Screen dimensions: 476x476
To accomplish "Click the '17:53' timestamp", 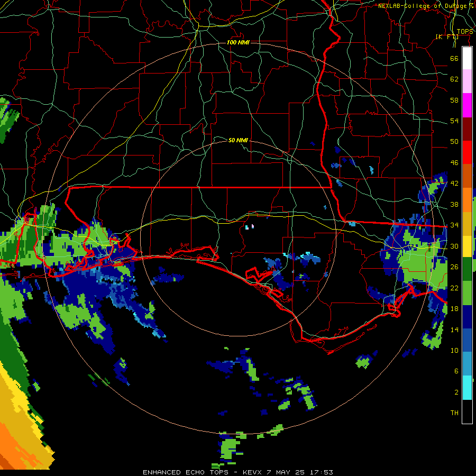I will (322, 472).
